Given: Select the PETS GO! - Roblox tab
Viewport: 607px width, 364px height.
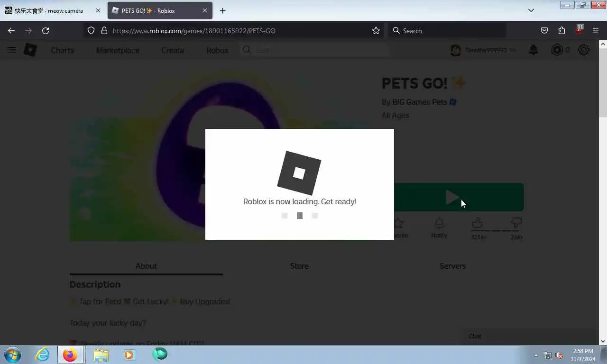Looking at the screenshot, I should [x=160, y=10].
